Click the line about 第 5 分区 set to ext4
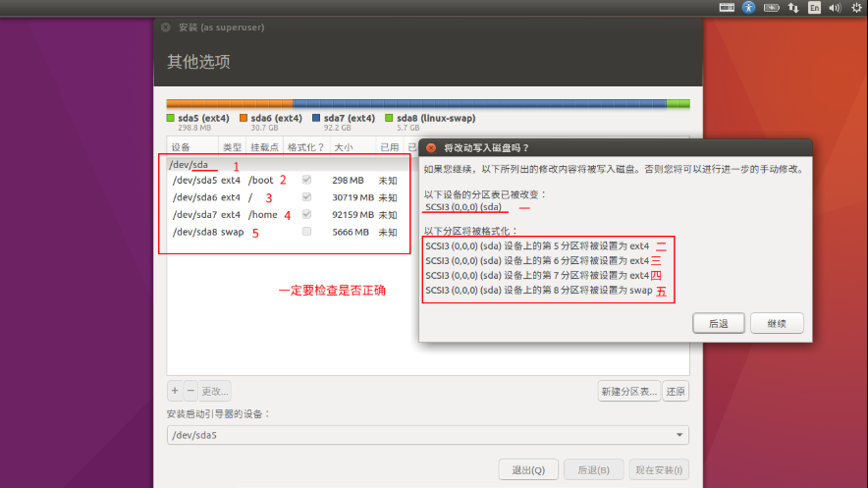Image resolution: width=868 pixels, height=488 pixels. pos(537,245)
